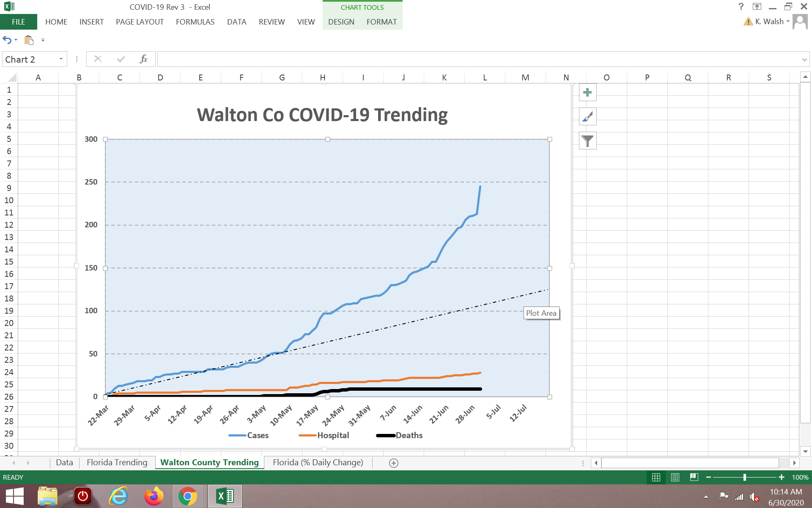
Task: Click the Undo arrow icon
Action: [x=7, y=40]
